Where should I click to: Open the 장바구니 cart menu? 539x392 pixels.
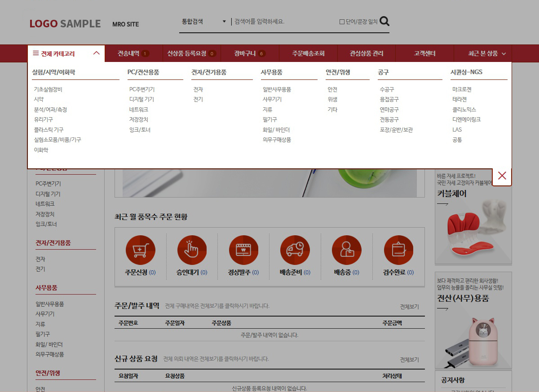[246, 53]
